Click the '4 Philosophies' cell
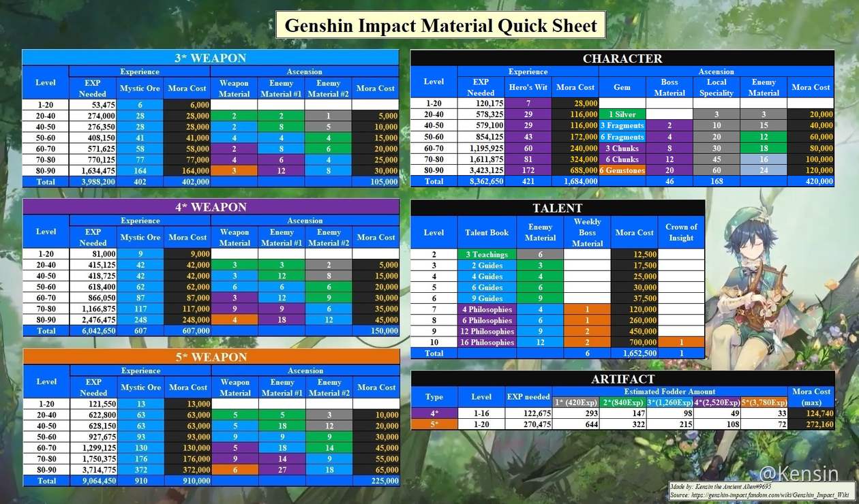This screenshot has height=504, width=859. 487,309
